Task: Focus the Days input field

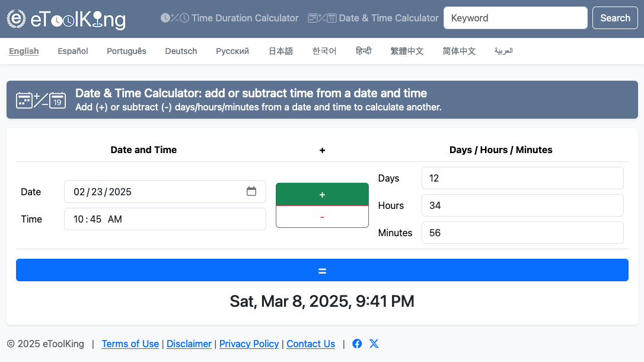Action: coord(522,178)
